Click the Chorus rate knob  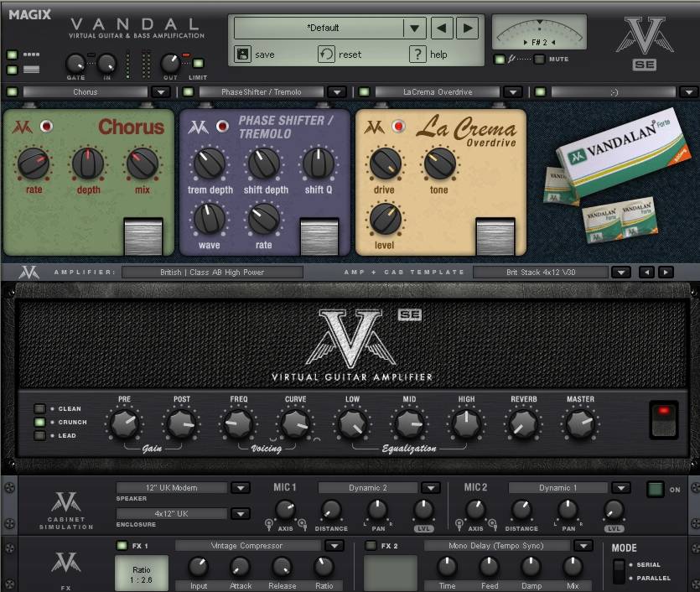[x=34, y=164]
